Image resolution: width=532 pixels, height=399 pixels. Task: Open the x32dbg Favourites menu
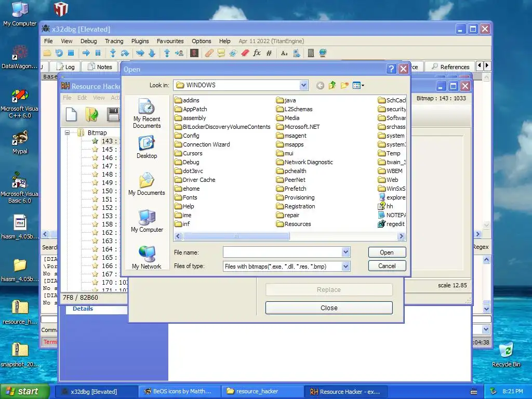170,41
